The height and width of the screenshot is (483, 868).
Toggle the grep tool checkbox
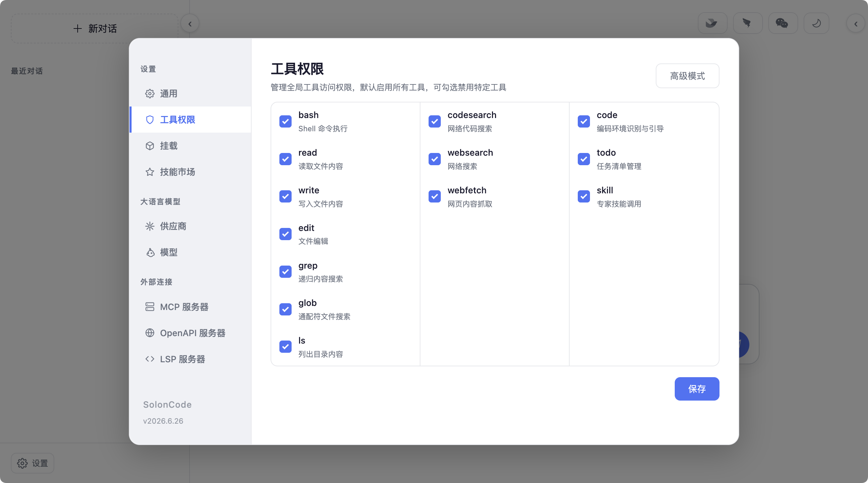(285, 272)
